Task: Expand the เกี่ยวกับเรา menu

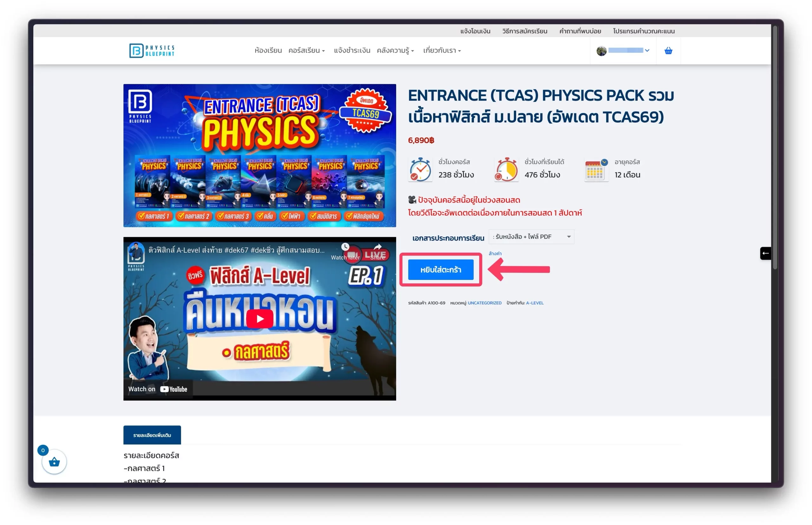Action: click(442, 50)
